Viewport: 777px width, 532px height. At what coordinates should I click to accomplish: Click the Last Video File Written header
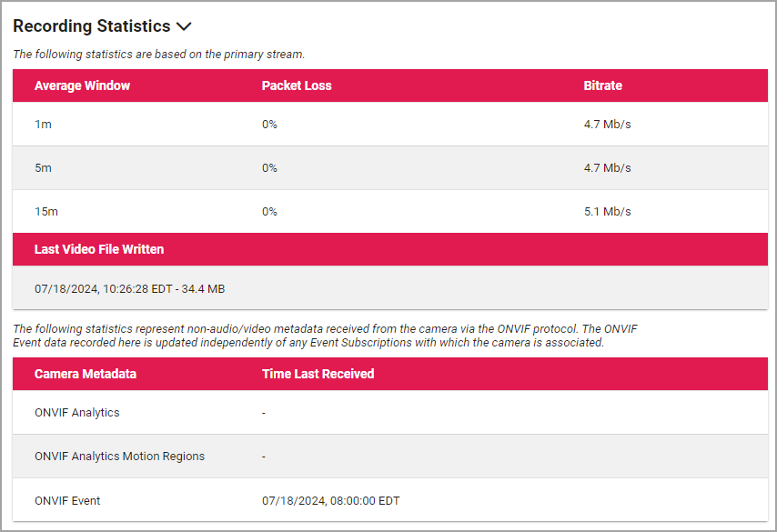99,249
